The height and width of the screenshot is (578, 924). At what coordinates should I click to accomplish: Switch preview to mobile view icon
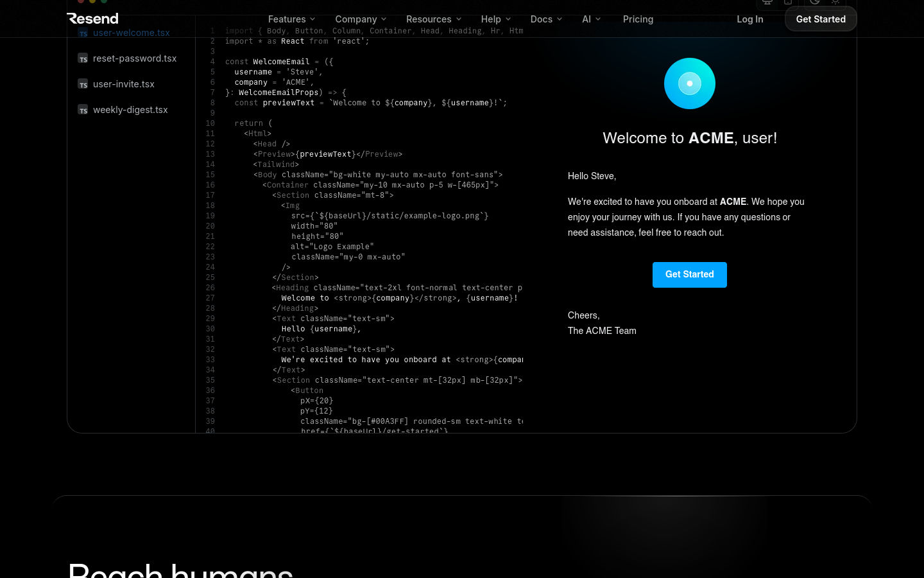788,2
